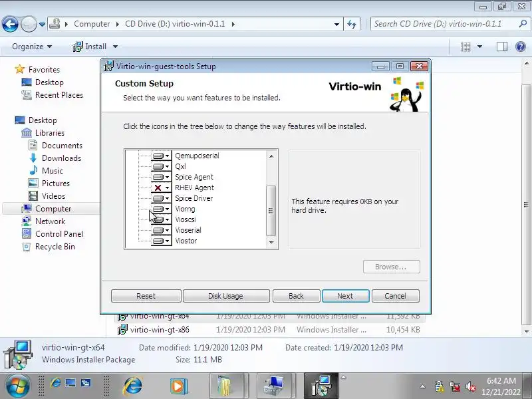532x399 pixels.
Task: Click the feature tree scrollbar thumb
Action: pyautogui.click(x=271, y=211)
